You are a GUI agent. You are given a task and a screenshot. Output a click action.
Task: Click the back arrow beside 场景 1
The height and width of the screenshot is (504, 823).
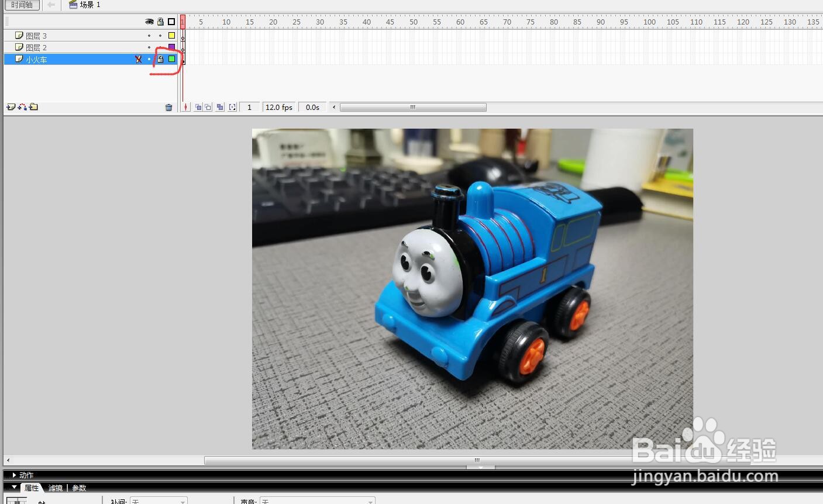pos(51,5)
